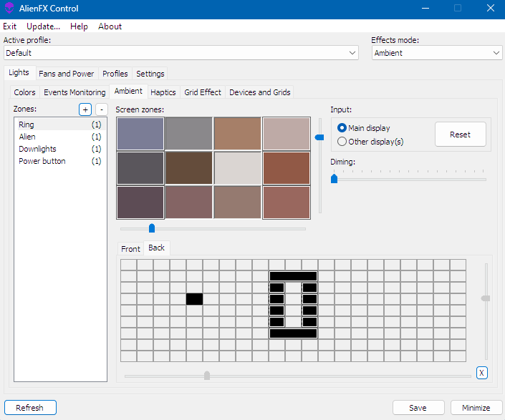505x420 pixels.
Task: Close the AlienFX Control window
Action: click(x=491, y=8)
